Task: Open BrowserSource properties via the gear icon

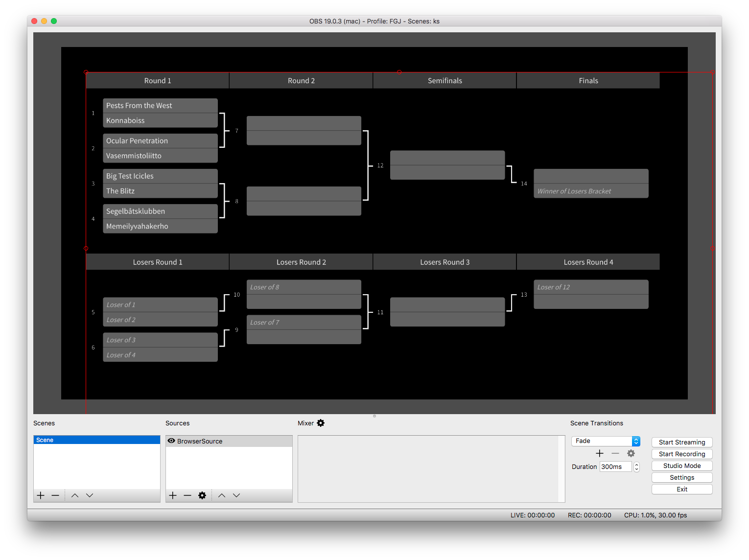Action: click(x=202, y=495)
